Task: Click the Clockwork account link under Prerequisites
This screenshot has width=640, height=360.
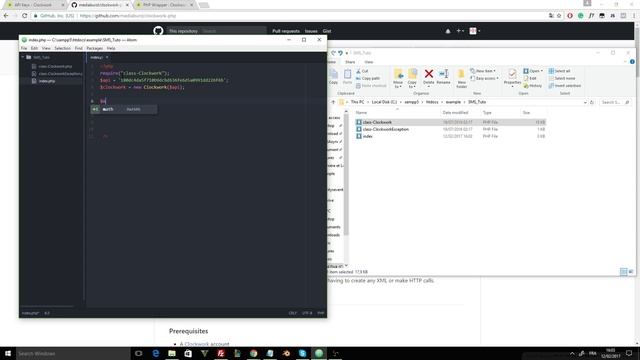Action: click(x=207, y=344)
